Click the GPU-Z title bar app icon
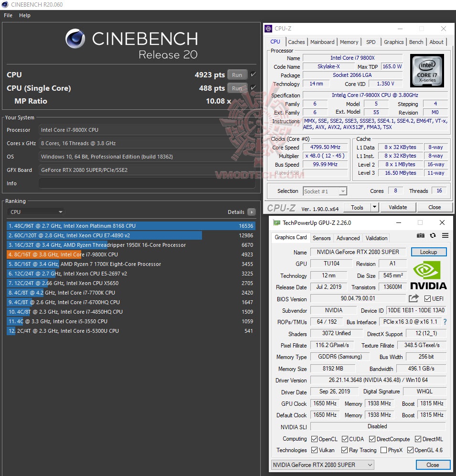This screenshot has height=476, width=456. [x=276, y=223]
